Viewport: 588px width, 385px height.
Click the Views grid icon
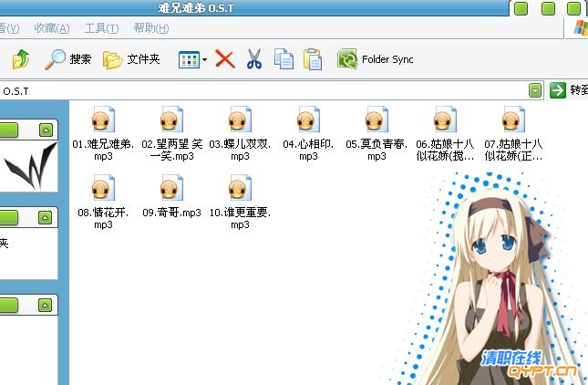click(189, 59)
